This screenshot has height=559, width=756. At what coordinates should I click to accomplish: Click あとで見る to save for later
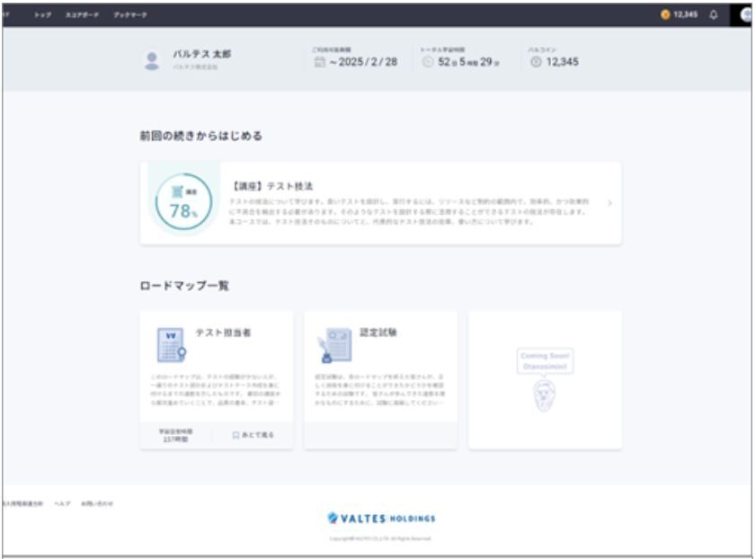click(253, 435)
